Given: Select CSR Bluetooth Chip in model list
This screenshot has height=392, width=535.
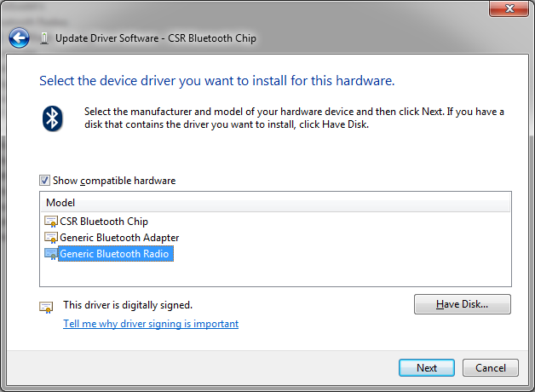Looking at the screenshot, I should 104,222.
